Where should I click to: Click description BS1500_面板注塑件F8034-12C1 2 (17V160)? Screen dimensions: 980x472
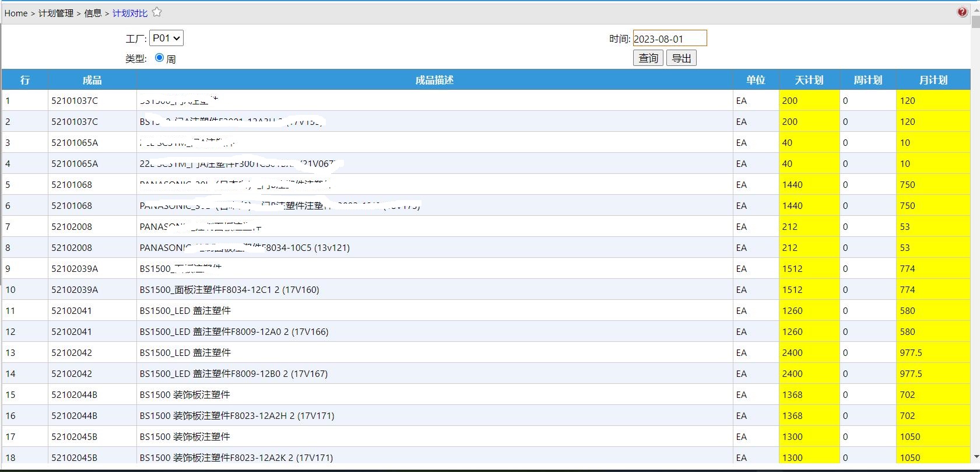point(229,289)
